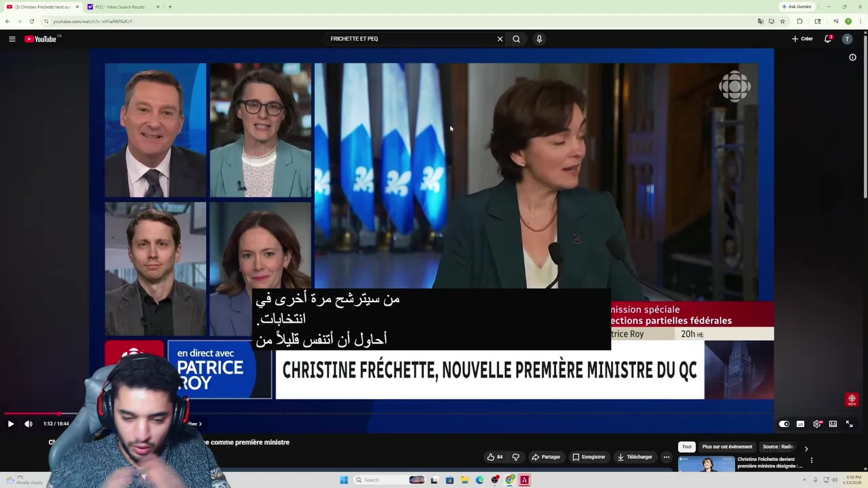The height and width of the screenshot is (488, 868).
Task: Toggle autoplay switch in player
Action: tap(784, 424)
